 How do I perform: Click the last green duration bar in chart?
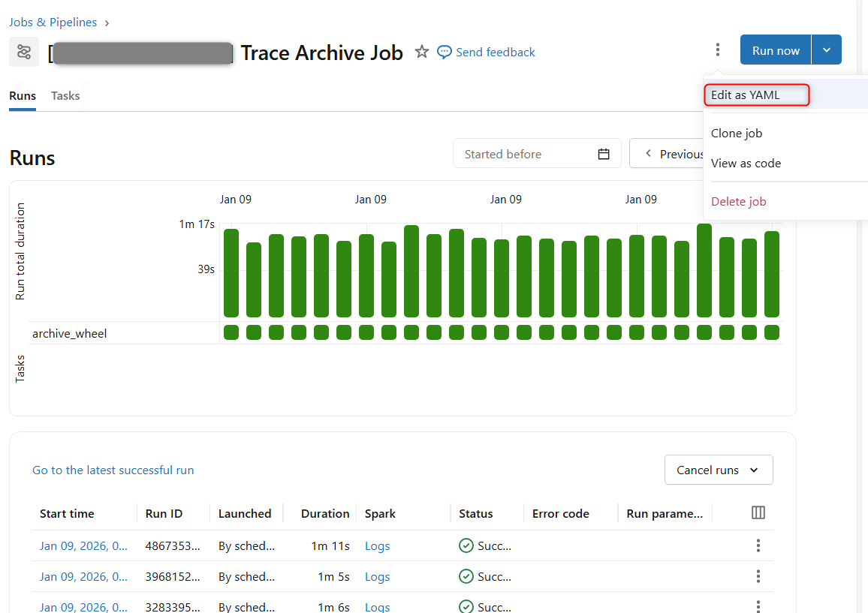point(772,274)
